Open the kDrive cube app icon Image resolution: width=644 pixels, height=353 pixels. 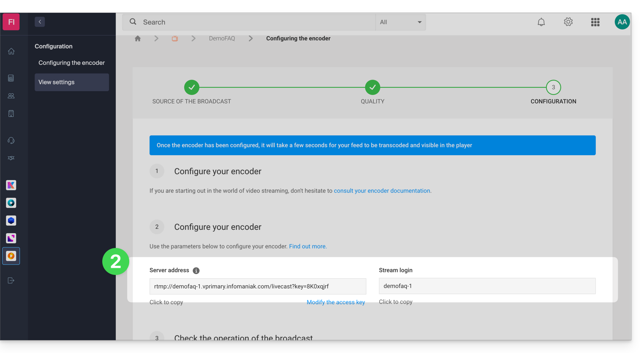pos(11,221)
